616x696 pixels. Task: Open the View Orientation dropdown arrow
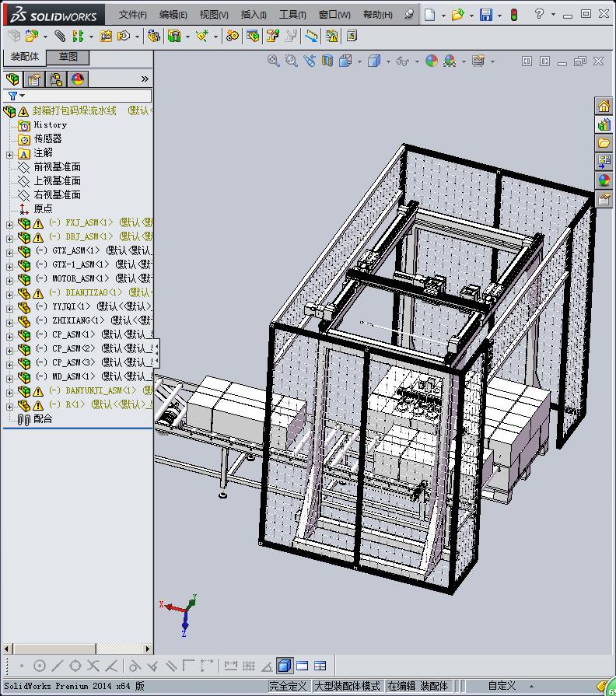tap(359, 61)
